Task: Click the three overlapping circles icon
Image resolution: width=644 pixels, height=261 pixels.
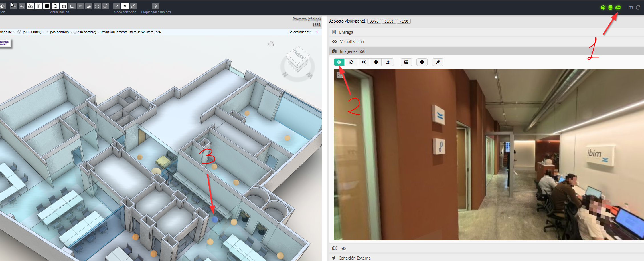Action: tap(89, 6)
